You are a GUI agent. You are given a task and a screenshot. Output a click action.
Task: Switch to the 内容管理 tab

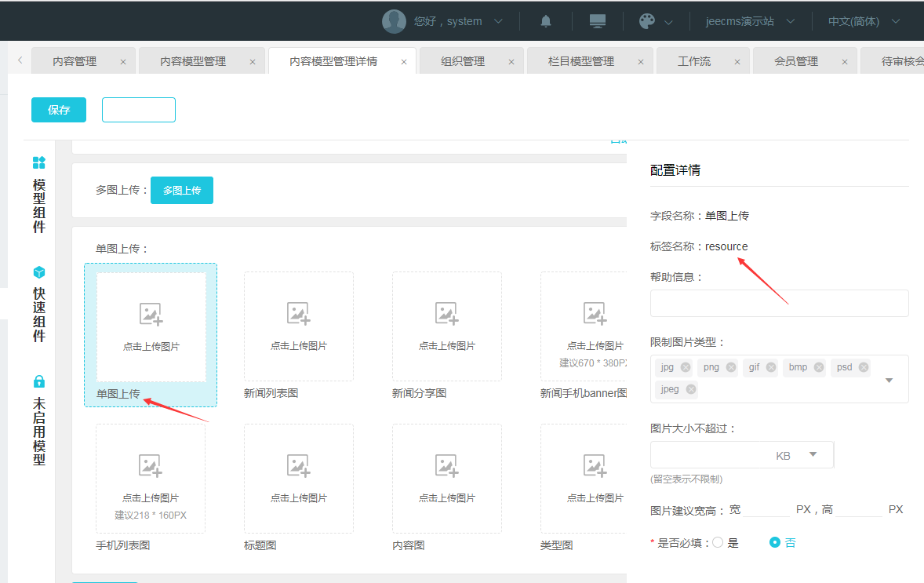75,61
